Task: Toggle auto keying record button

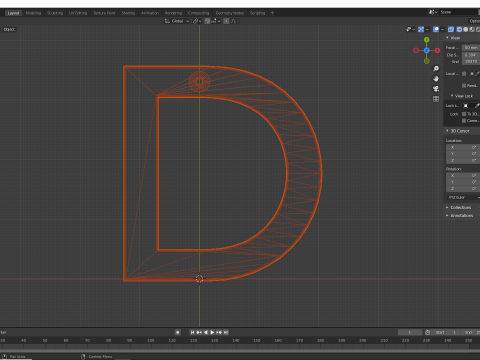Action: 178,332
